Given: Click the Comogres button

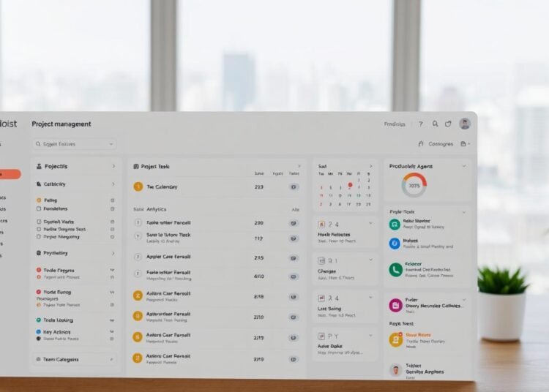Looking at the screenshot, I should pyautogui.click(x=441, y=144).
